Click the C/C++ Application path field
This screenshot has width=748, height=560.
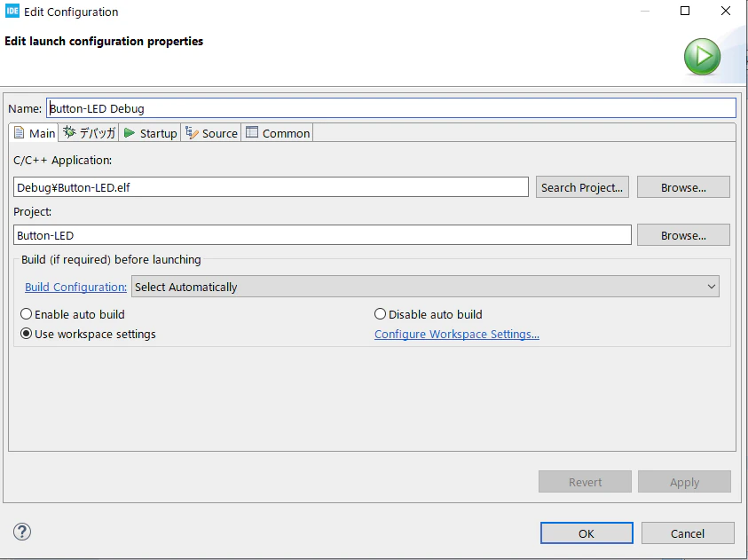(271, 187)
